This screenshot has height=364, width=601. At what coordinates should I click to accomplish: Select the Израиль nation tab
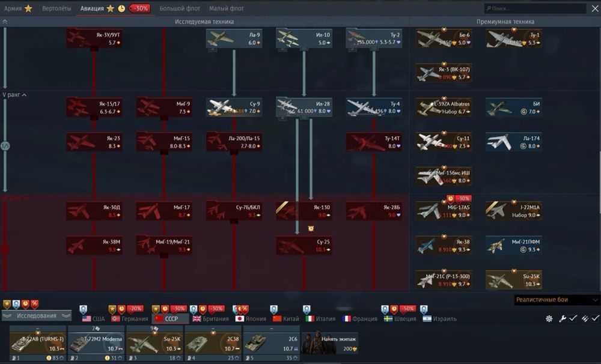[440, 318]
